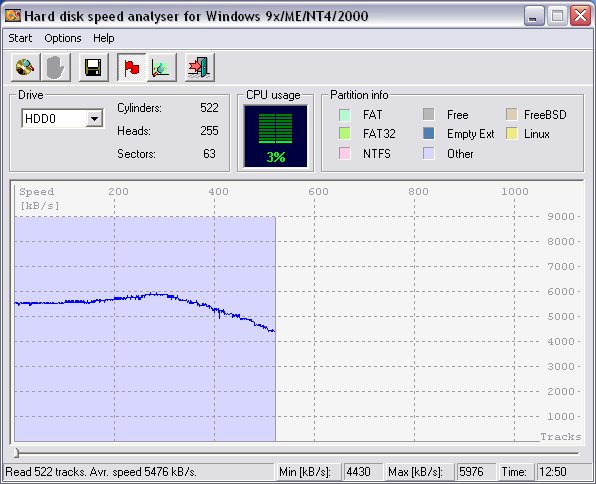This screenshot has width=596, height=484.
Task: Click the Empty Ext blue color swatch
Action: [x=428, y=133]
